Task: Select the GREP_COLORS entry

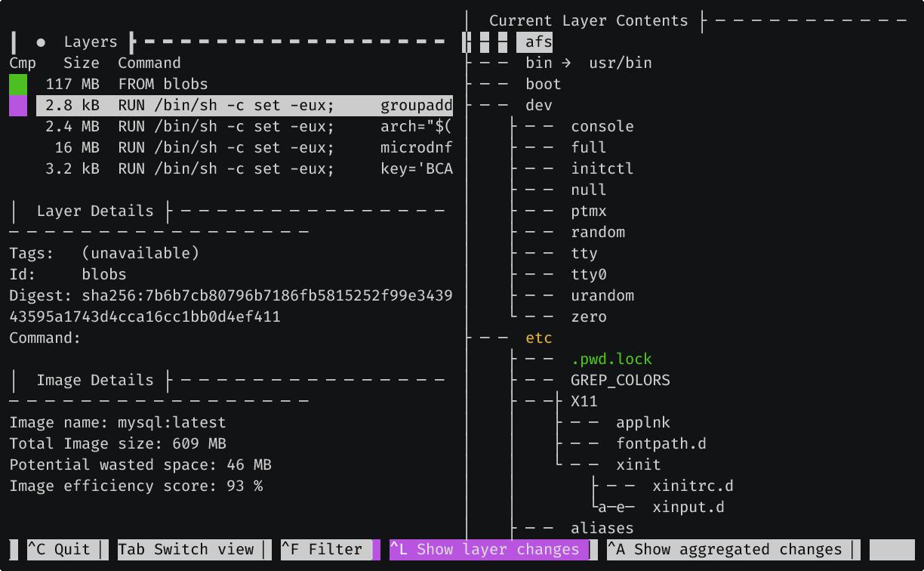Action: point(620,380)
